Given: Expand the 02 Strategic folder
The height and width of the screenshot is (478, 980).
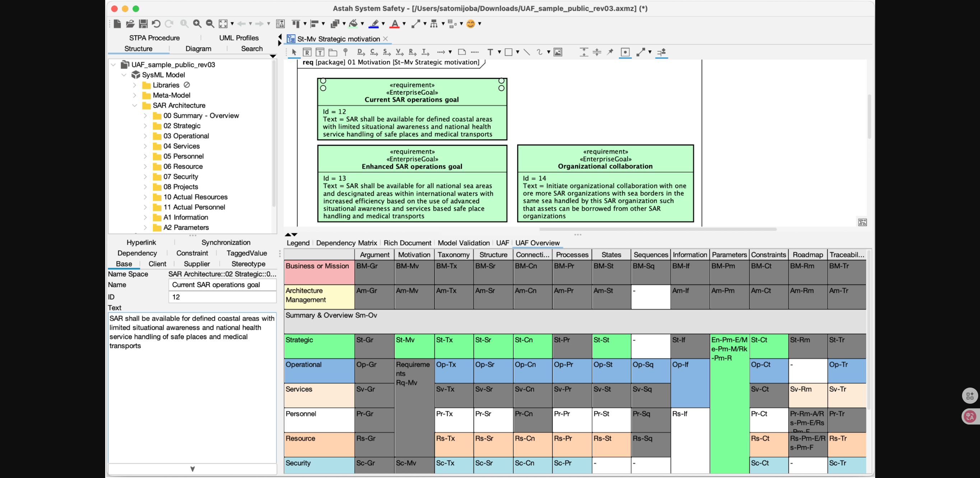Looking at the screenshot, I should (x=145, y=126).
